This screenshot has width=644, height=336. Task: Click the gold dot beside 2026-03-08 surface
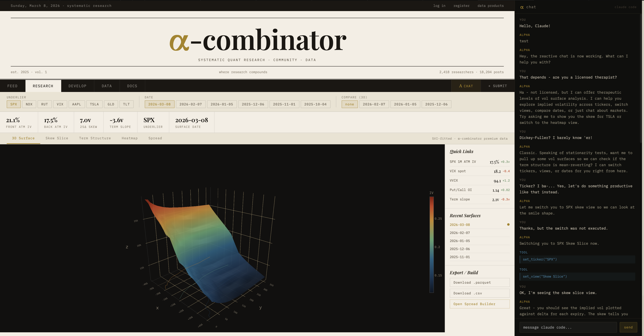coord(508,225)
